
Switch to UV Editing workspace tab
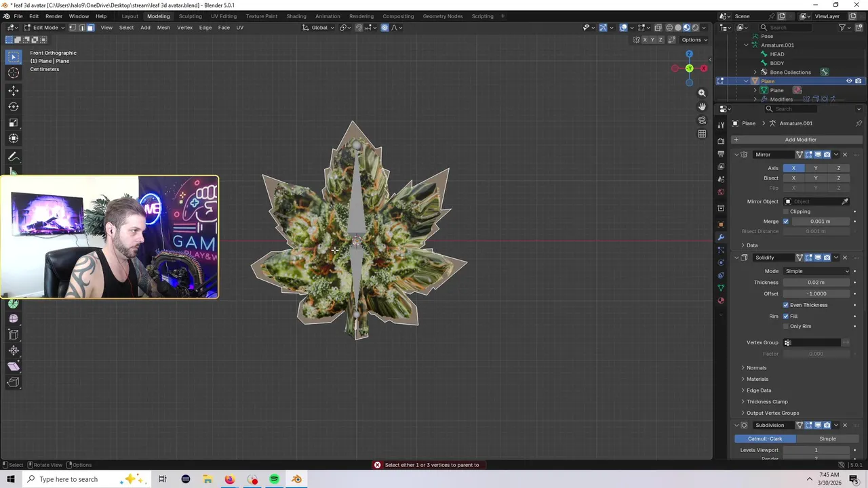[224, 16]
